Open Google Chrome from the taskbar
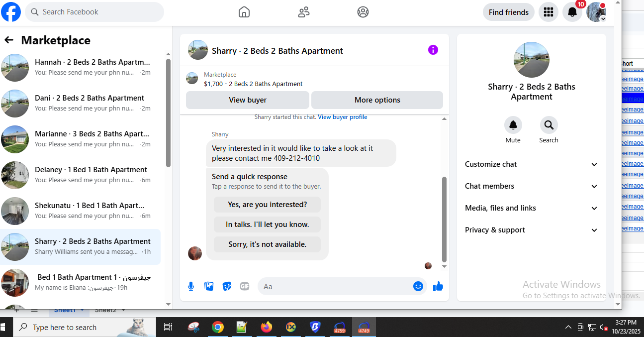644x337 pixels. (217, 327)
